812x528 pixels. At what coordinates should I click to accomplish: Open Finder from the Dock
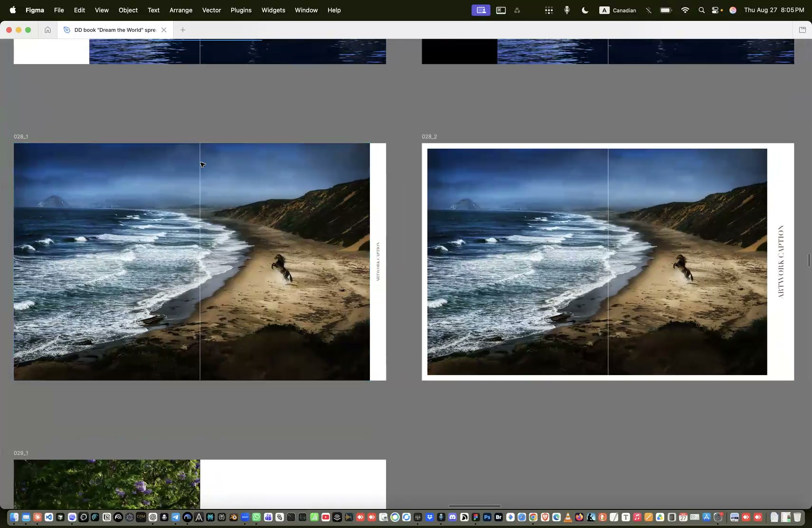pos(14,517)
